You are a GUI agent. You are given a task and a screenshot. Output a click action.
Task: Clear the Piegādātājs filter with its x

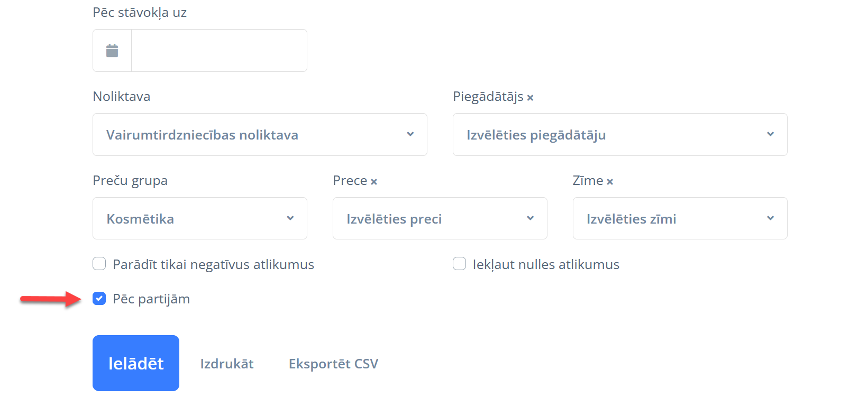tap(530, 98)
